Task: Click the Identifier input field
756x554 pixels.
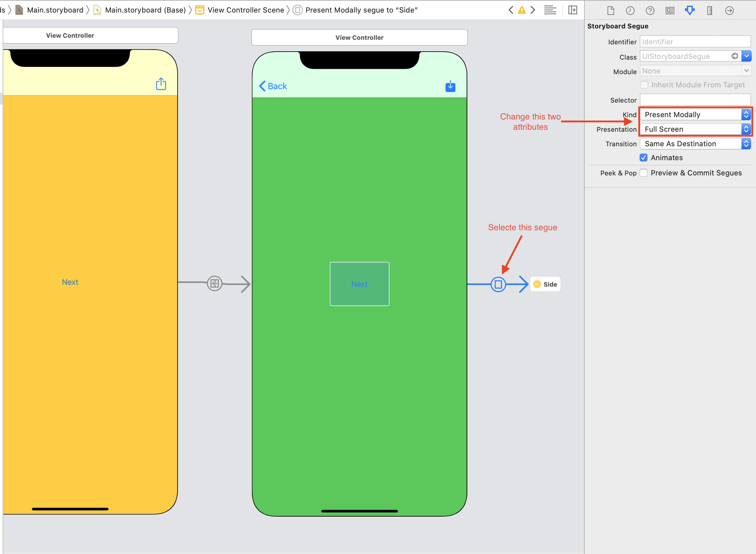Action: [x=694, y=41]
